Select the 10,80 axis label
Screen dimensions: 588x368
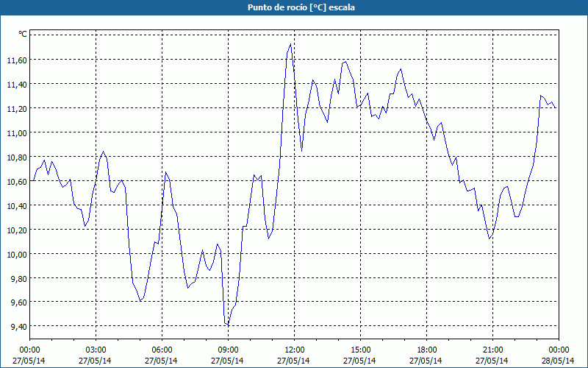coord(17,158)
